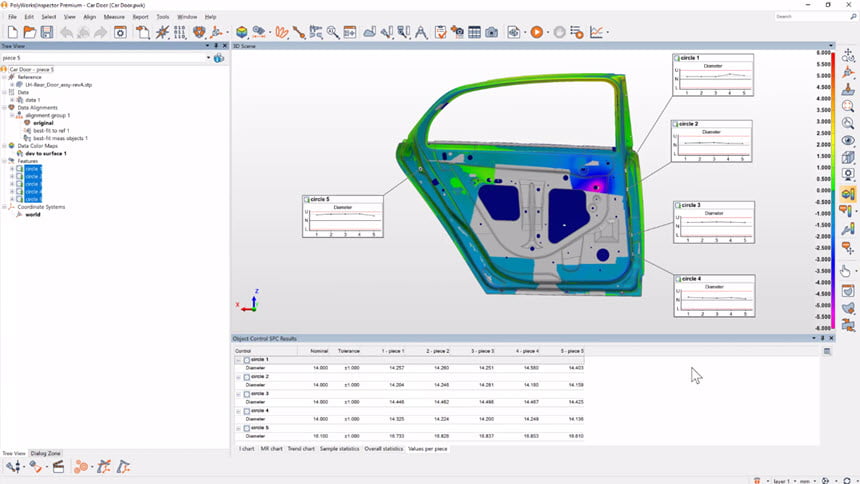Tick the circle 5 checkbox in SPC results
The height and width of the screenshot is (484, 860).
[x=247, y=428]
